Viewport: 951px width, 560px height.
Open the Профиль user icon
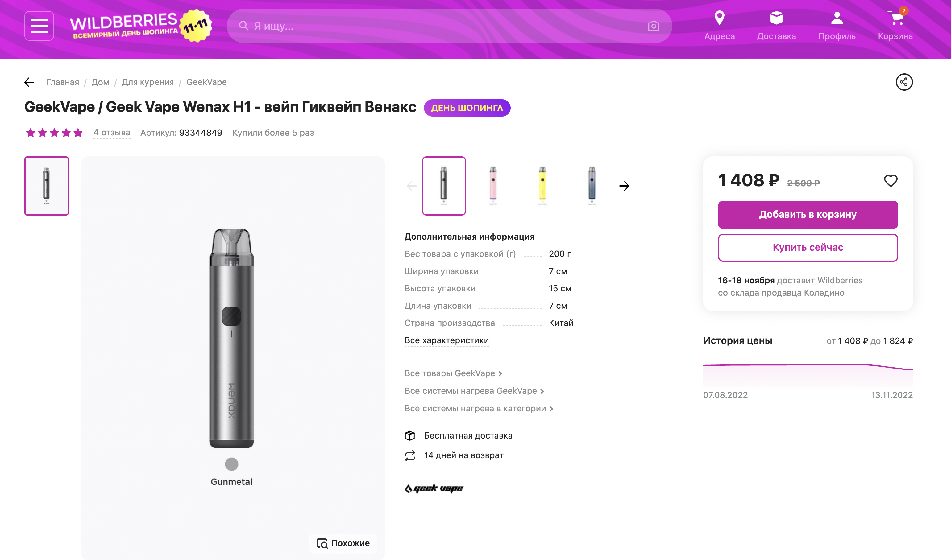coord(837,18)
